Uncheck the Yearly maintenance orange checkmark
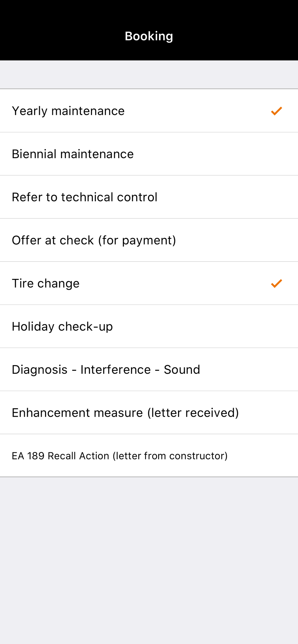 (276, 111)
